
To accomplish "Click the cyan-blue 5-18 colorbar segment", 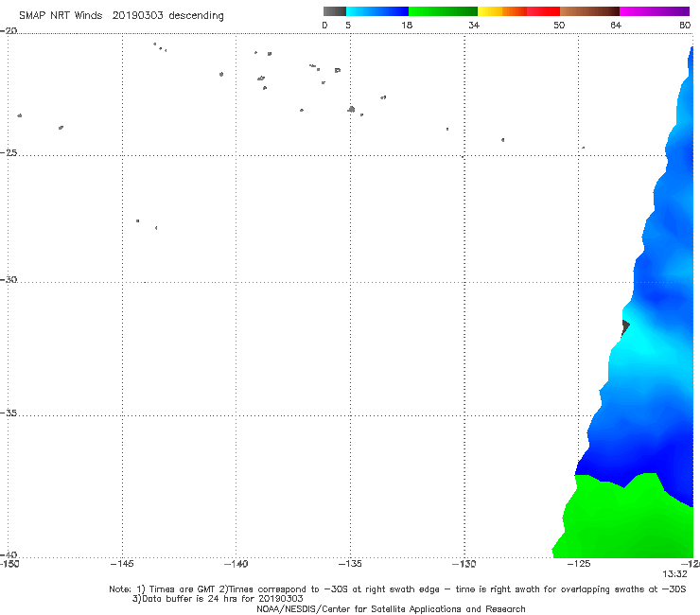I will [377, 11].
